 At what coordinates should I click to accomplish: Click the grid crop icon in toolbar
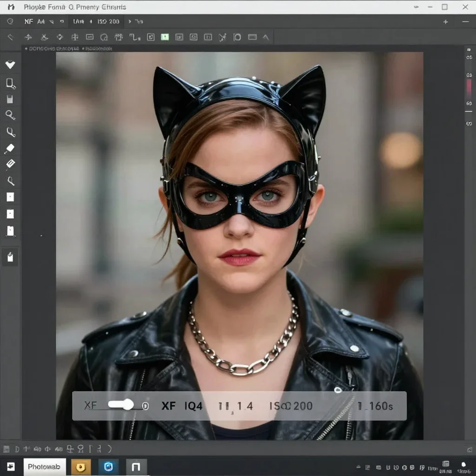119,37
